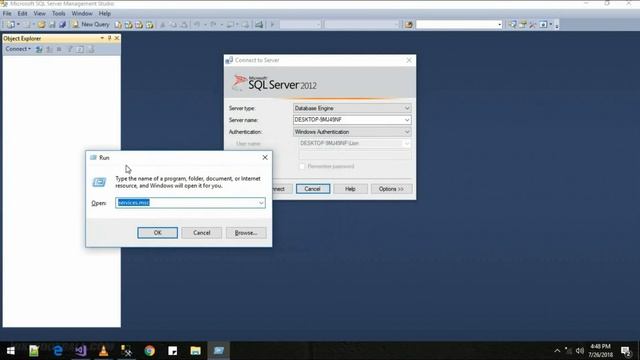Click the New Project icon at toolbar start

click(x=10, y=24)
